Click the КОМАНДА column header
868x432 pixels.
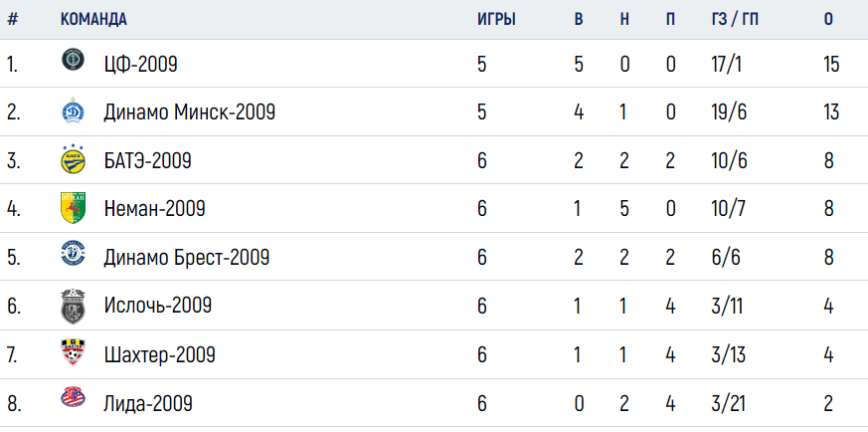tap(93, 19)
